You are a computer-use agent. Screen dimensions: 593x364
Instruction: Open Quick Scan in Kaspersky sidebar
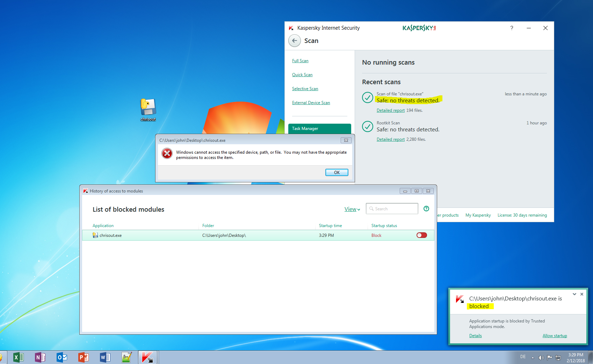[x=302, y=75]
